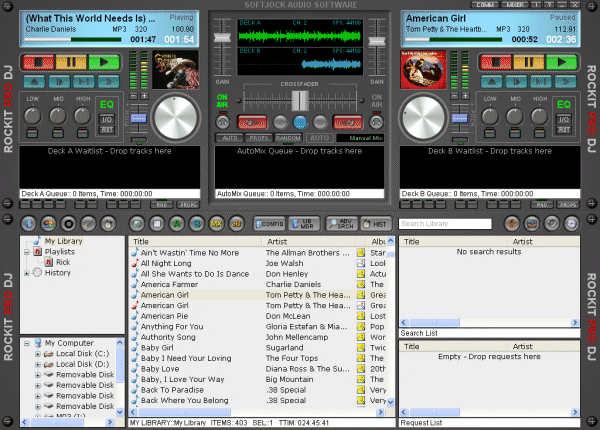Stop Deck A with the red stop button
600x430 pixels.
pos(38,62)
